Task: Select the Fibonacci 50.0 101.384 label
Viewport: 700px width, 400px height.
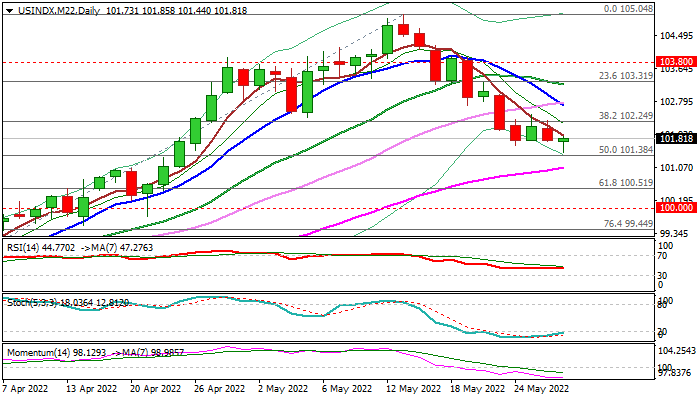Action: coord(624,150)
